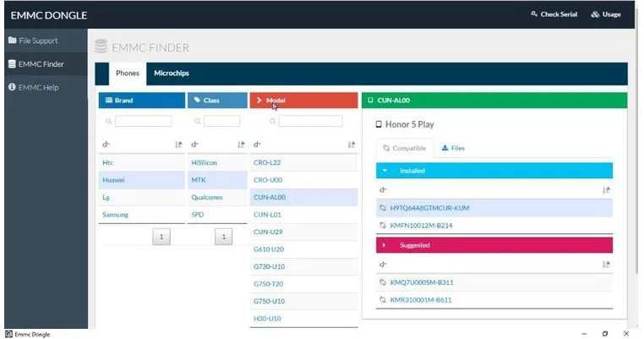
Task: Select the Htc brand
Action: tap(142, 162)
